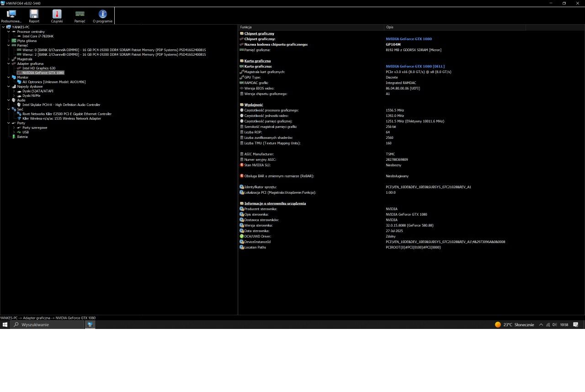Expand the Porty szeregowe node

(14, 127)
